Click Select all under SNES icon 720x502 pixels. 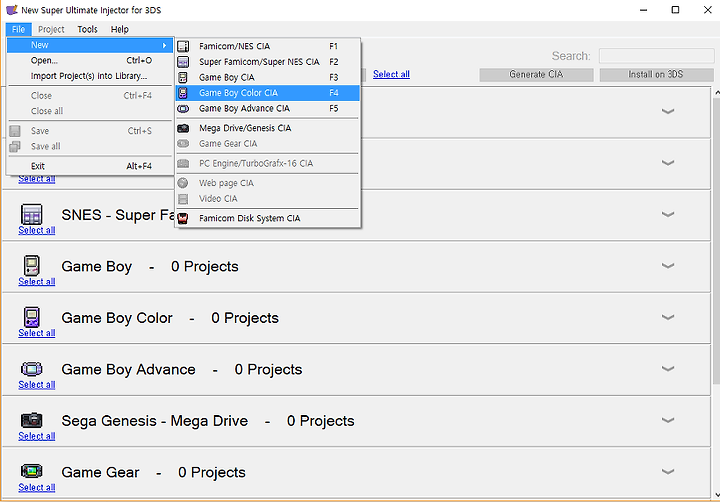tap(37, 230)
